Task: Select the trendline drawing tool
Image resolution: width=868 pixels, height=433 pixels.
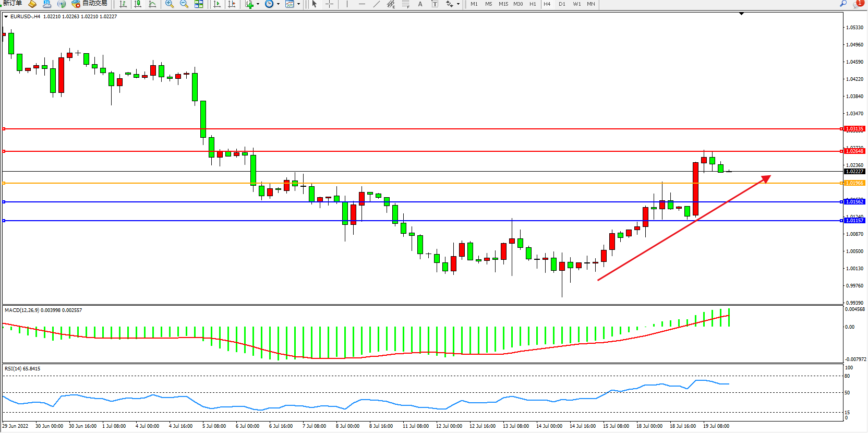Action: click(376, 4)
